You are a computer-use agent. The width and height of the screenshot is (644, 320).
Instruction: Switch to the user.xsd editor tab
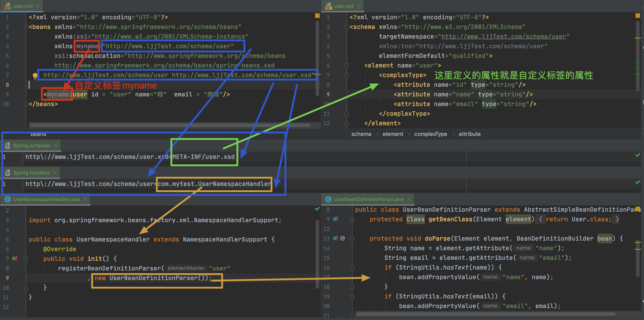(344, 6)
